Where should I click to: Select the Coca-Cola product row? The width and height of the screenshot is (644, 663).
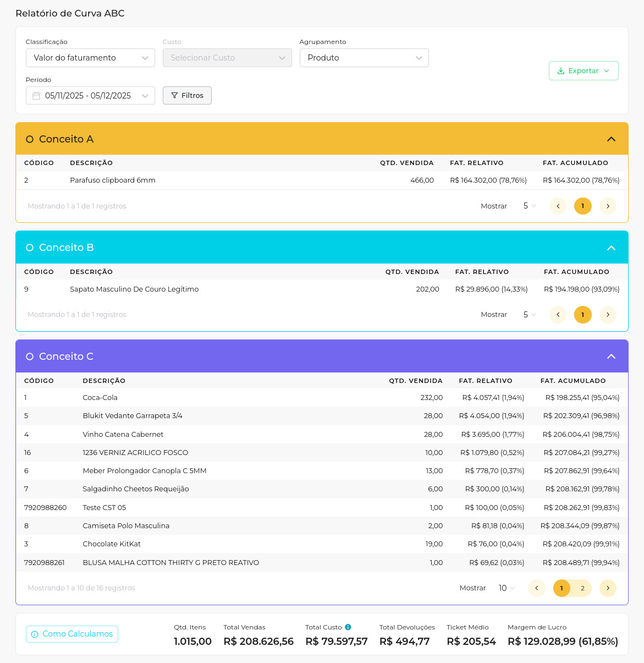100,398
